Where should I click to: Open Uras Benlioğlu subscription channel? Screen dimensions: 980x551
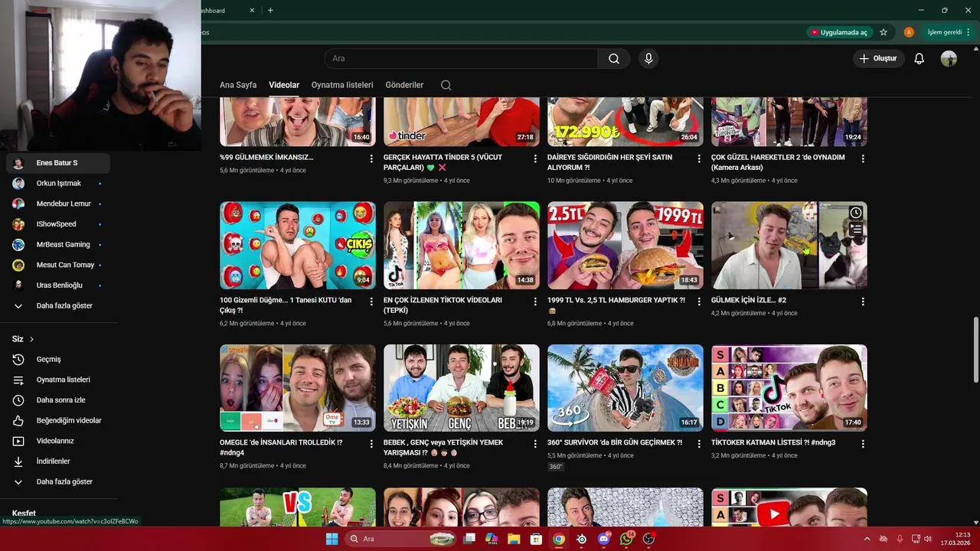pyautogui.click(x=58, y=285)
